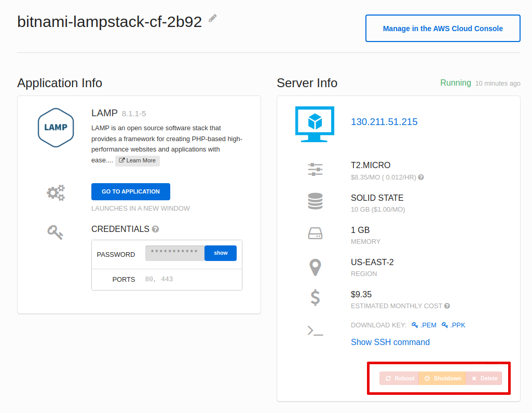The height and width of the screenshot is (413, 532).
Task: Click the Server Info heading
Action: pos(307,83)
